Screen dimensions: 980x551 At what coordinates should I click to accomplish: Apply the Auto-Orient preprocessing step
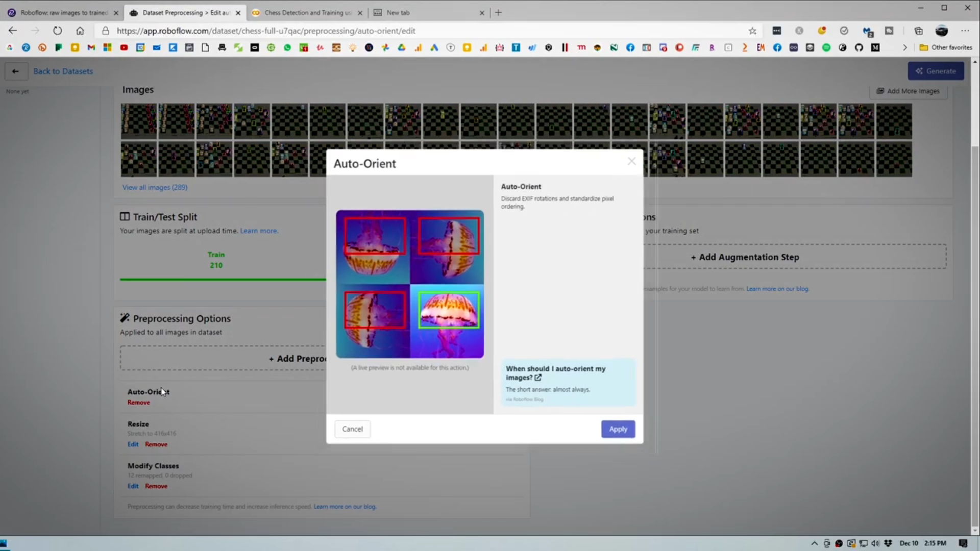[618, 429]
